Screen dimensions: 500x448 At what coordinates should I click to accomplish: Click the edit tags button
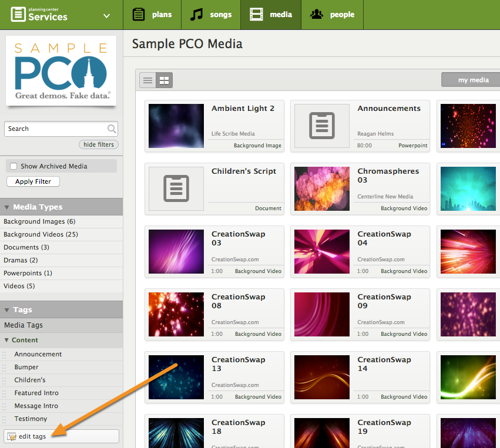pos(61,436)
